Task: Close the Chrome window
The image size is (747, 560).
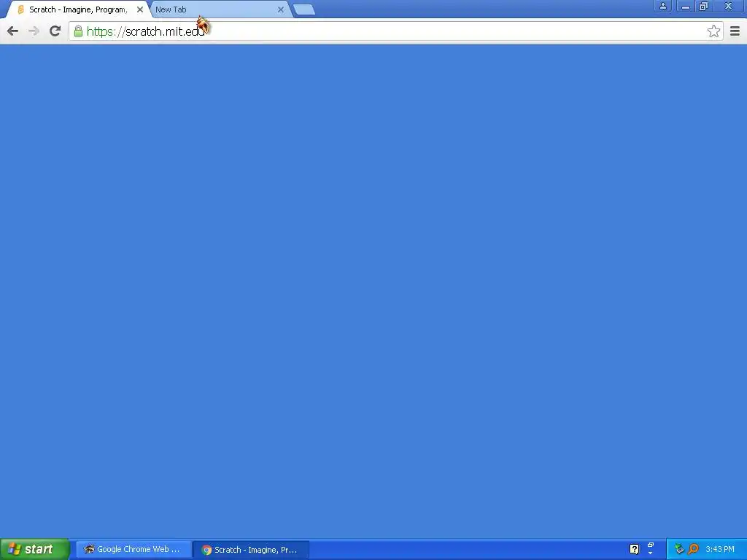Action: (729, 6)
